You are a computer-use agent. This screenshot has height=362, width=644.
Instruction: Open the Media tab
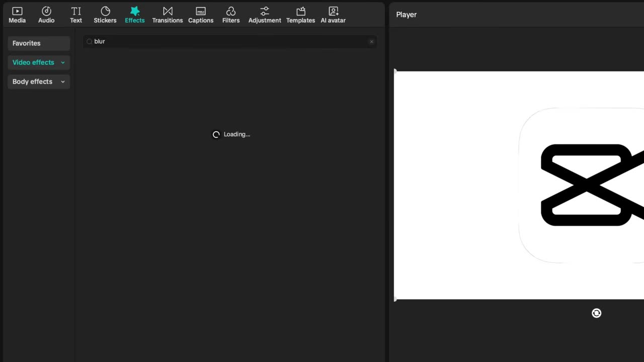tap(17, 15)
